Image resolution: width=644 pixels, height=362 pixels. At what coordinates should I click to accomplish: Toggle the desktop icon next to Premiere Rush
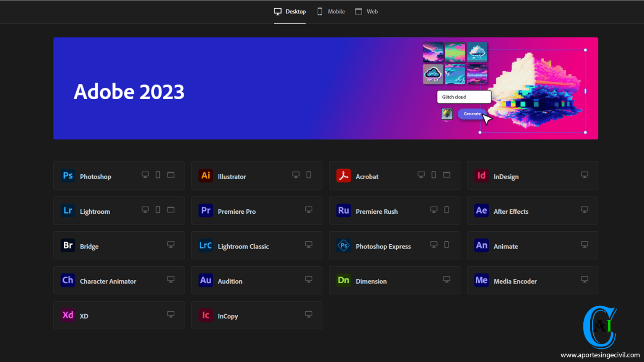pos(434,209)
